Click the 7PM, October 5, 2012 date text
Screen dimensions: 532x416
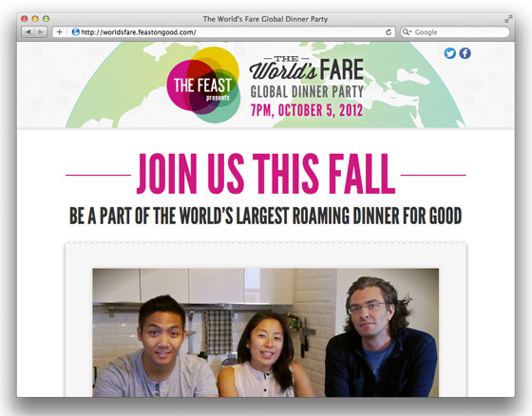tap(307, 110)
